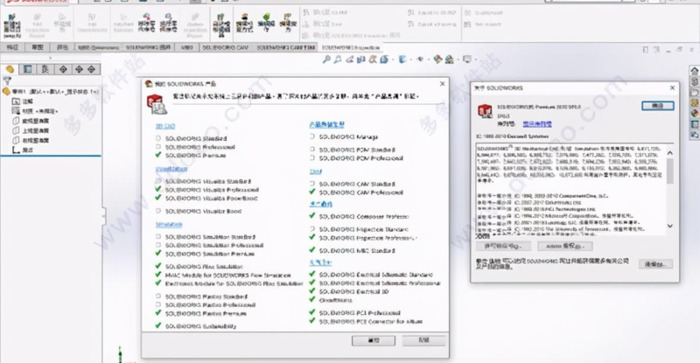Launch the Inspection template editor icon

[222, 25]
